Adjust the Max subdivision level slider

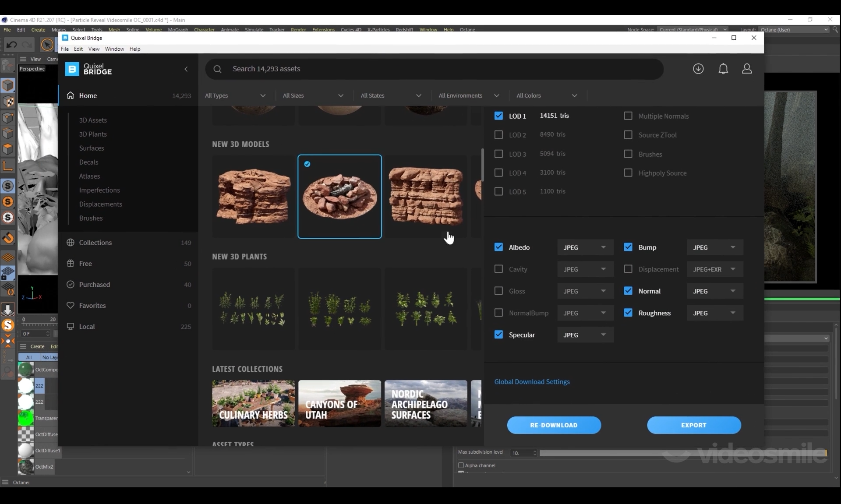pyautogui.click(x=682, y=453)
